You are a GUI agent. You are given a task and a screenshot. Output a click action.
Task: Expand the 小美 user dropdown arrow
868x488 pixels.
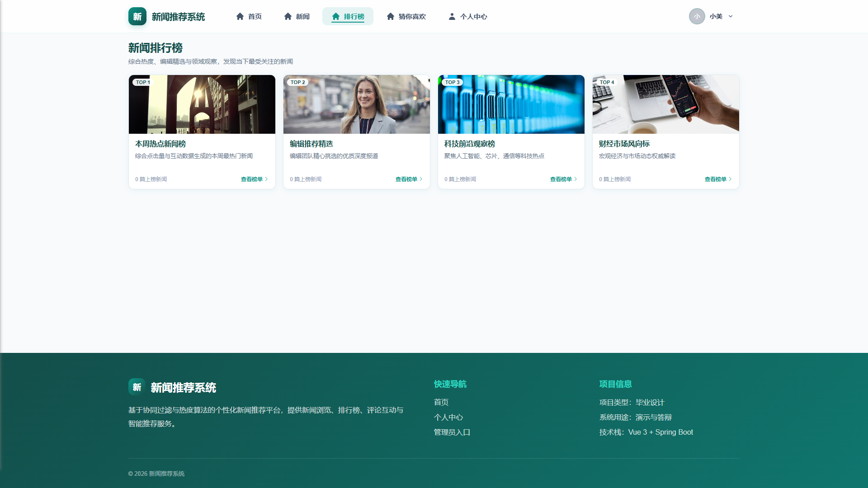pos(731,16)
